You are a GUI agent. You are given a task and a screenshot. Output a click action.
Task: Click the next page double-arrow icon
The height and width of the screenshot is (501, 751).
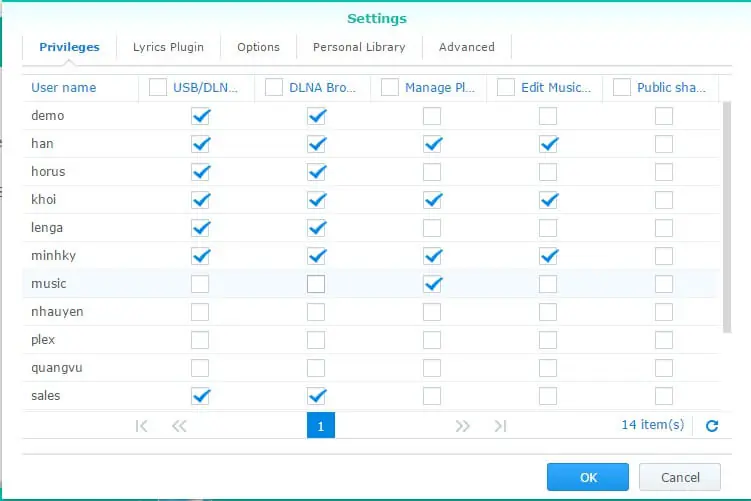click(x=462, y=426)
